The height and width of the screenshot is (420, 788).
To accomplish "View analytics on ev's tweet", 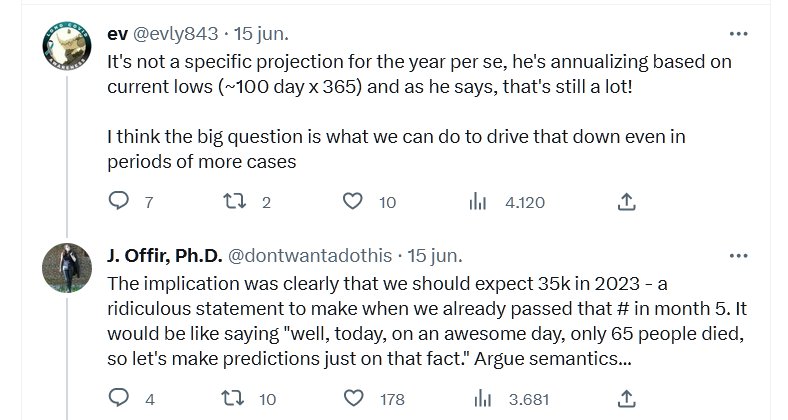I will [479, 202].
